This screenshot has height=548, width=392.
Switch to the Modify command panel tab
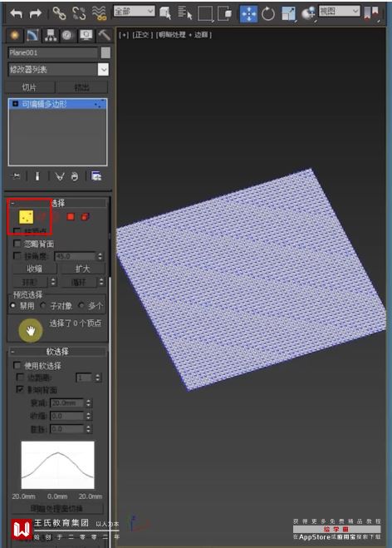33,35
